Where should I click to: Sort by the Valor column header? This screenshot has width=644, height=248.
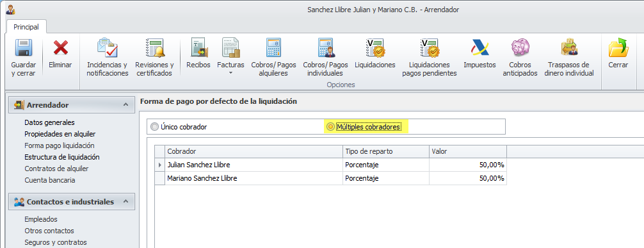tap(468, 151)
